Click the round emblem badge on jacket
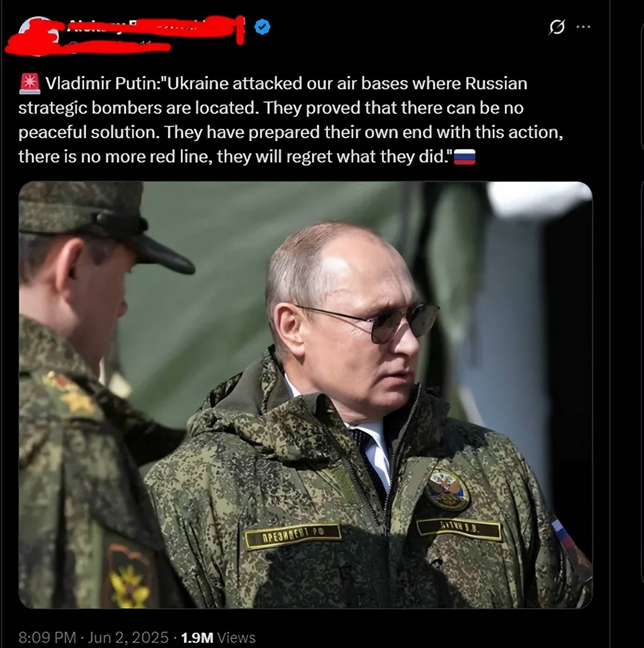 (x=448, y=488)
